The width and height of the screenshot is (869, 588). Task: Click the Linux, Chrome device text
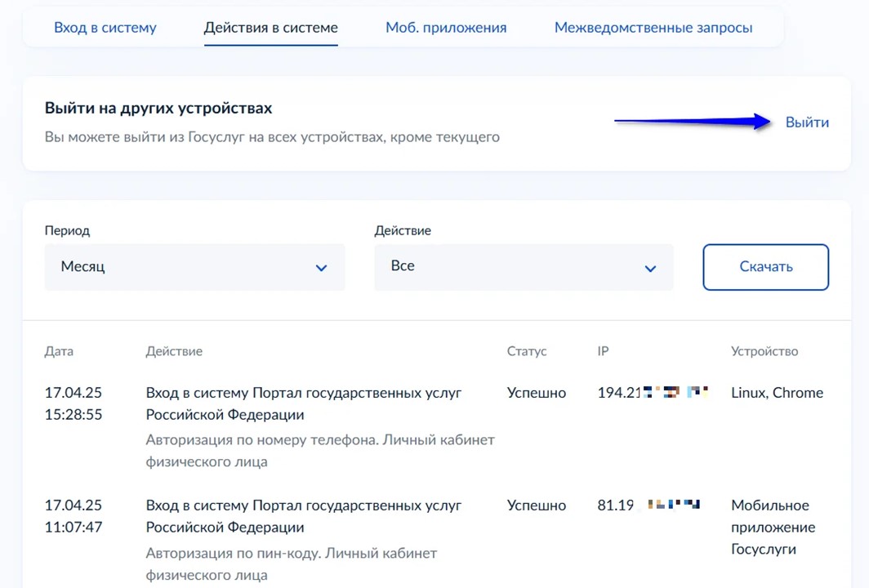[x=777, y=393]
